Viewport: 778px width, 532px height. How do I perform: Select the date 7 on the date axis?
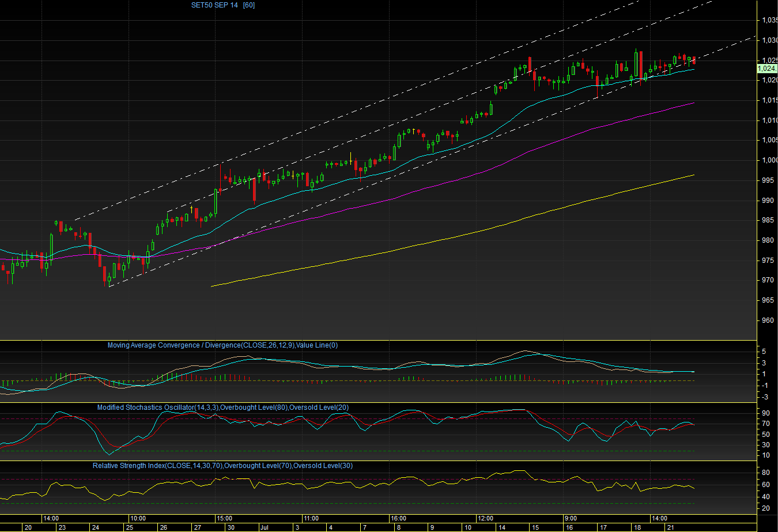364,527
